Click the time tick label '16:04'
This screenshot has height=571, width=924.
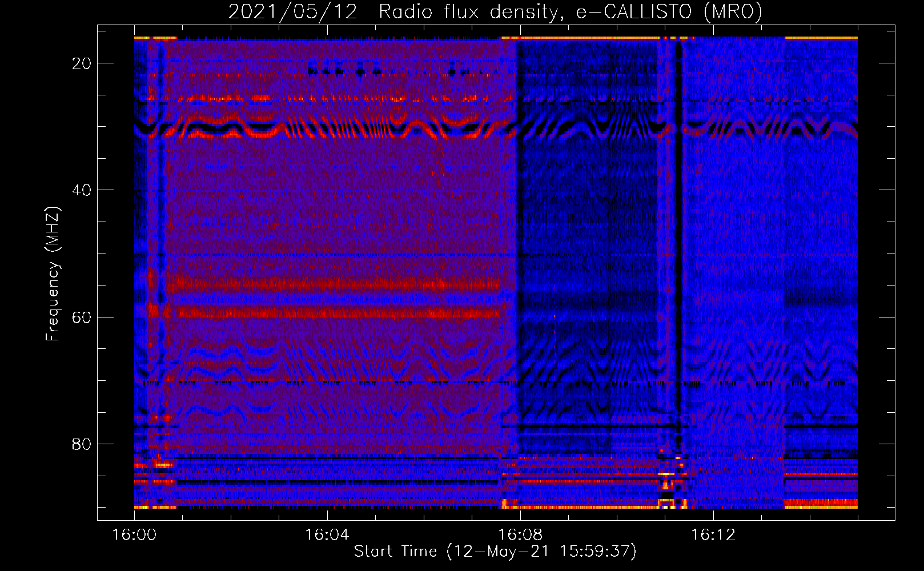327,534
